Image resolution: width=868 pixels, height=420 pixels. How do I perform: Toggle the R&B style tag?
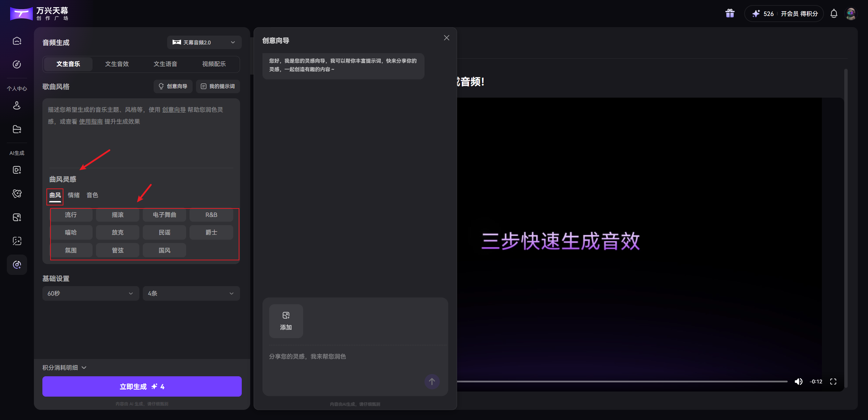[x=211, y=215]
